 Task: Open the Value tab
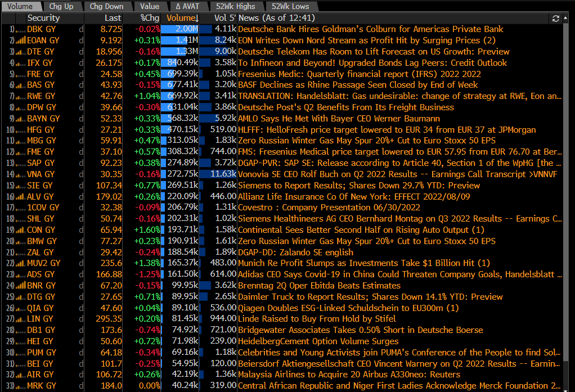(149, 6)
